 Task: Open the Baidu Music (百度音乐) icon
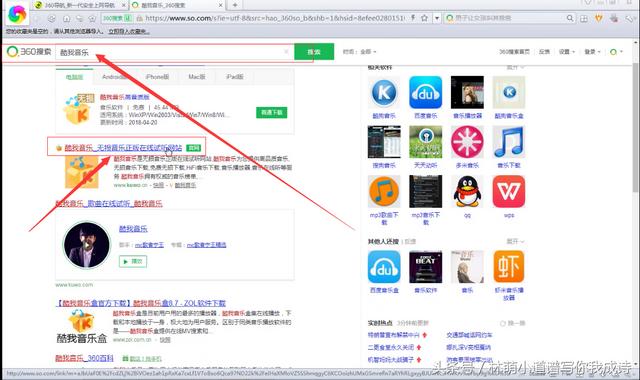(425, 92)
